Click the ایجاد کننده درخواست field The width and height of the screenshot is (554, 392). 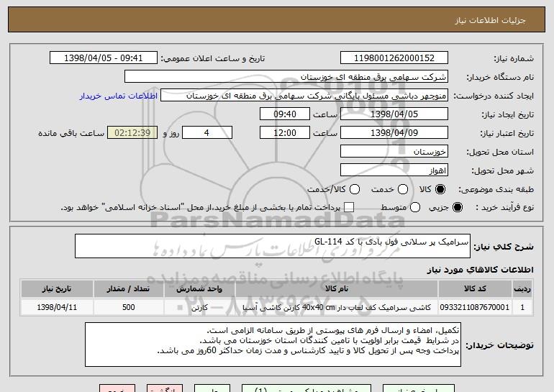click(304, 96)
